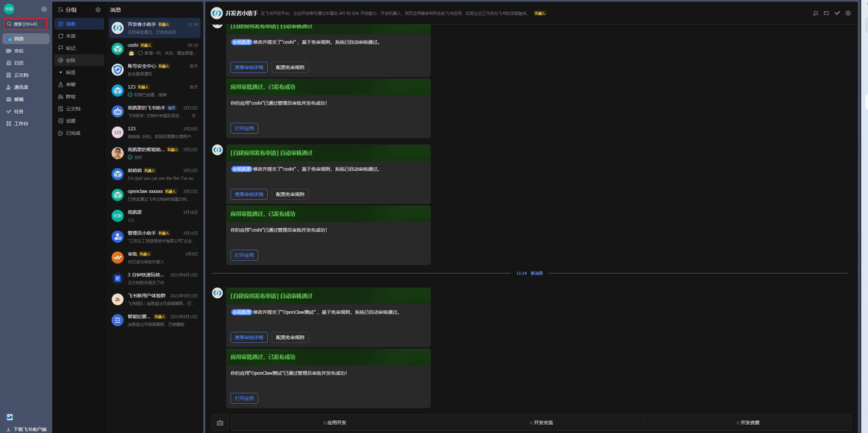The height and width of the screenshot is (433, 868).
Task: Click 下载飞书客户端 link at bottom left
Action: 30,429
